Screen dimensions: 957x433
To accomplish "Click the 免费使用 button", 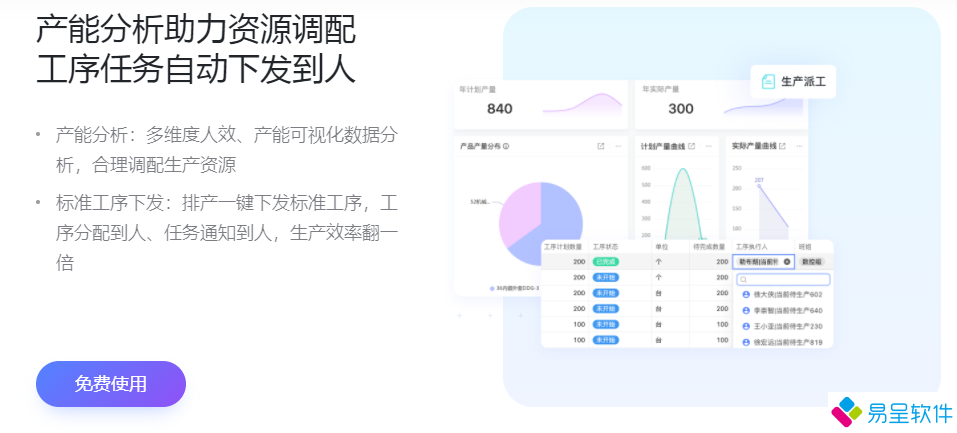I will pos(110,384).
